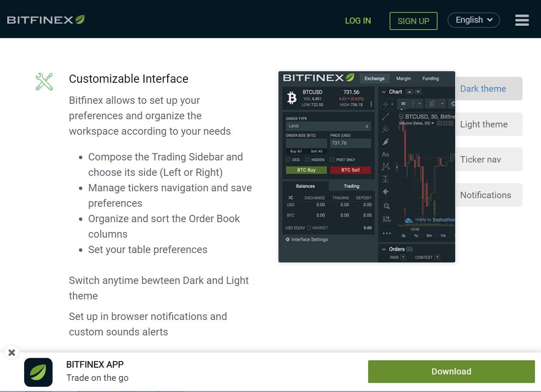The image size is (541, 392).
Task: Select the Ticker nav tab
Action: point(489,160)
